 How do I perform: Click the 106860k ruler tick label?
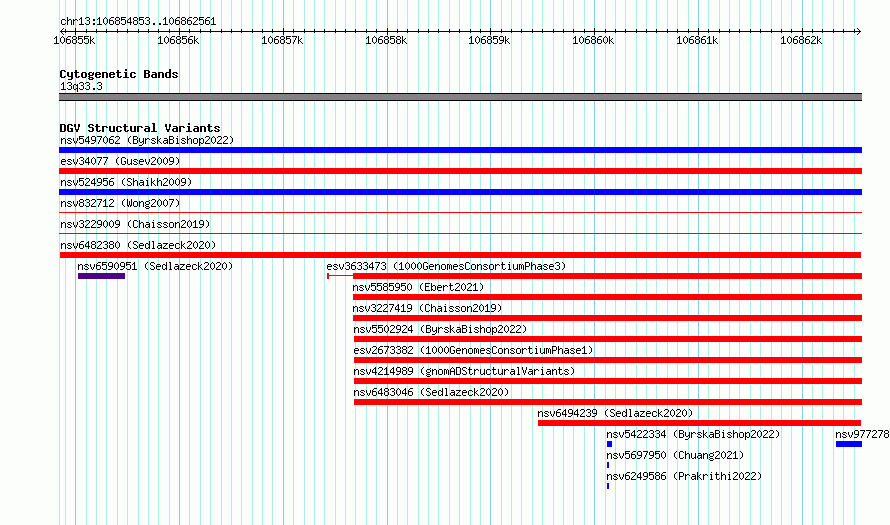[x=593, y=40]
